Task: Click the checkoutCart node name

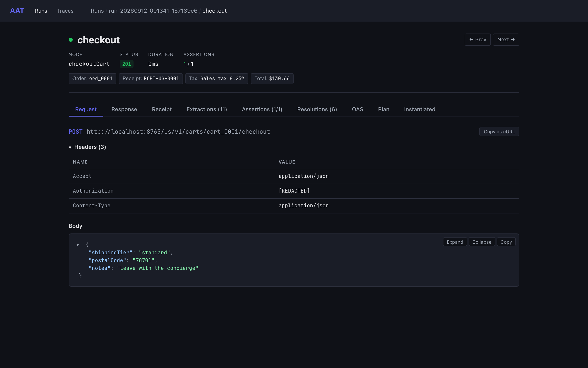Action: (x=89, y=64)
